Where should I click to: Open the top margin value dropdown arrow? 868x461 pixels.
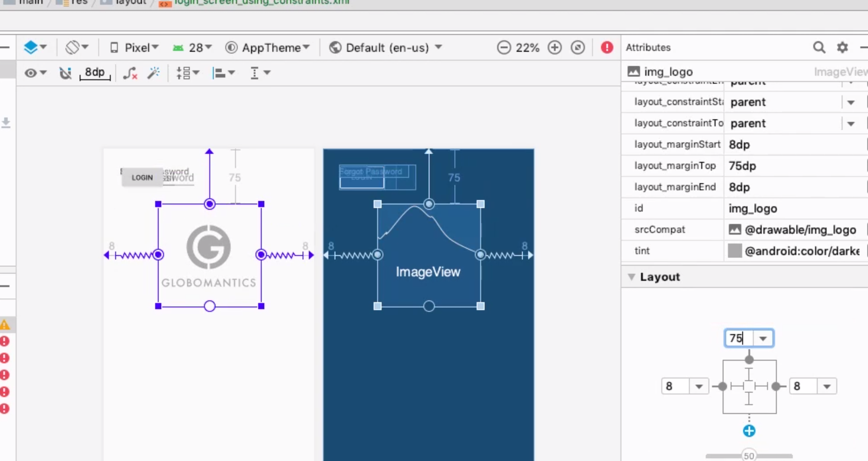click(763, 339)
